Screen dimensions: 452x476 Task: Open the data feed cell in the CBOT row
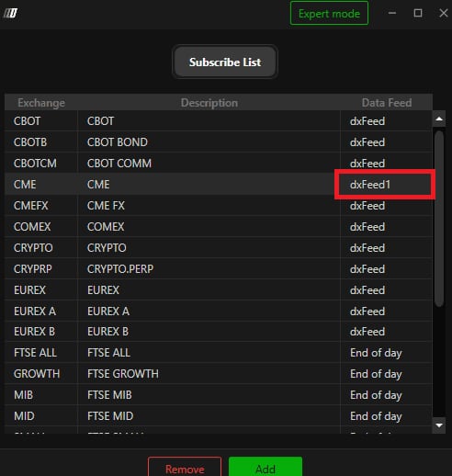tap(387, 121)
